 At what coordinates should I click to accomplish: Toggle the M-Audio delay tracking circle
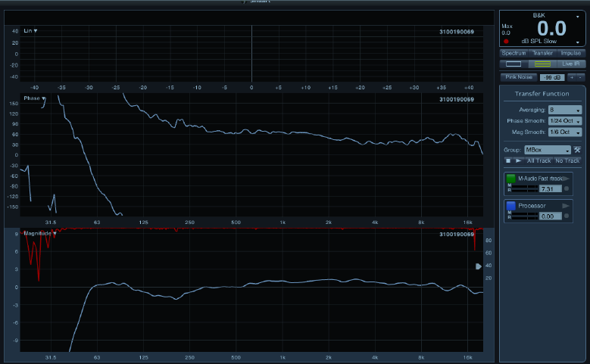point(566,188)
